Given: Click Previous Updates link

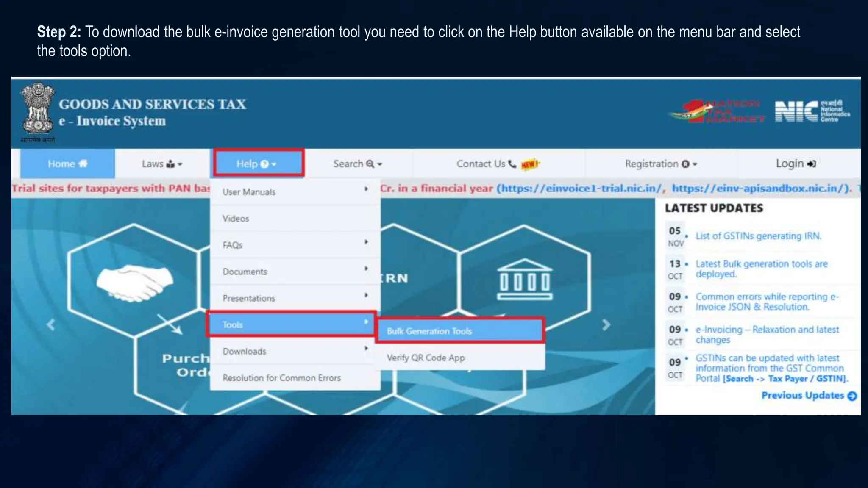Looking at the screenshot, I should [803, 395].
